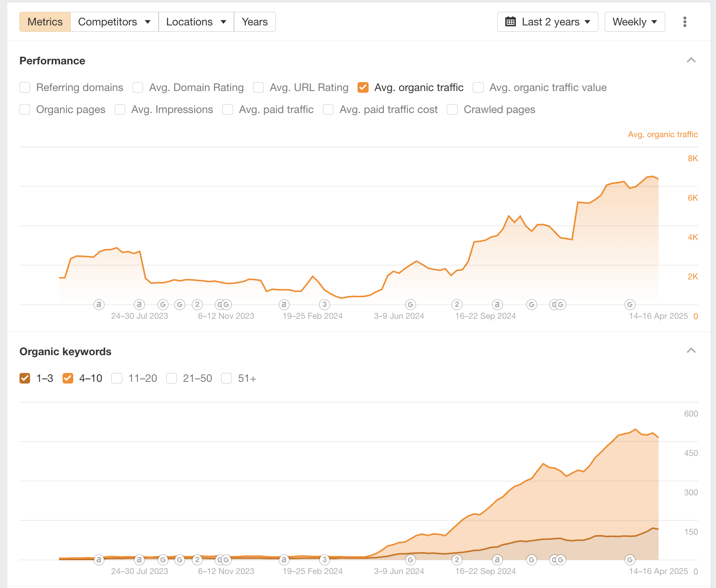
Task: Tick the Avg. URL Rating checkbox
Action: (x=259, y=88)
